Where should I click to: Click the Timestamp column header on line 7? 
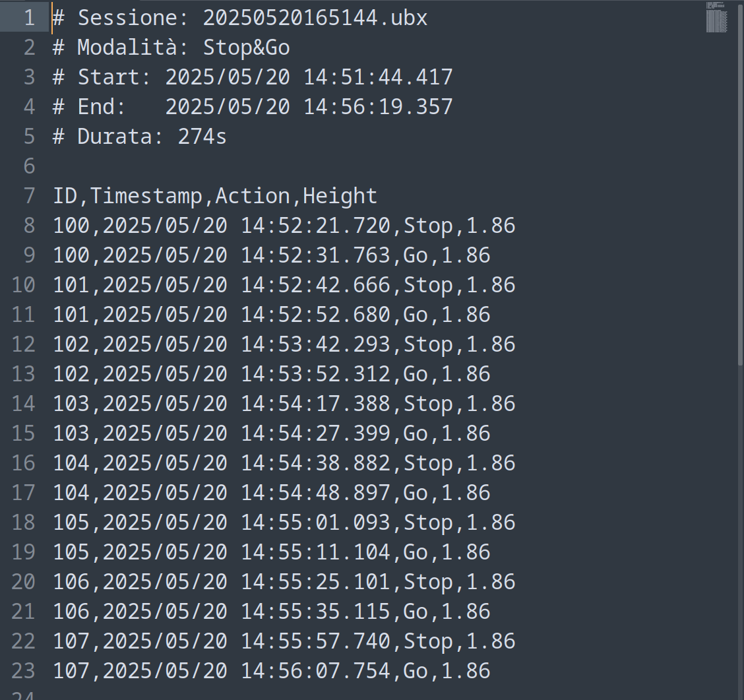146,197
